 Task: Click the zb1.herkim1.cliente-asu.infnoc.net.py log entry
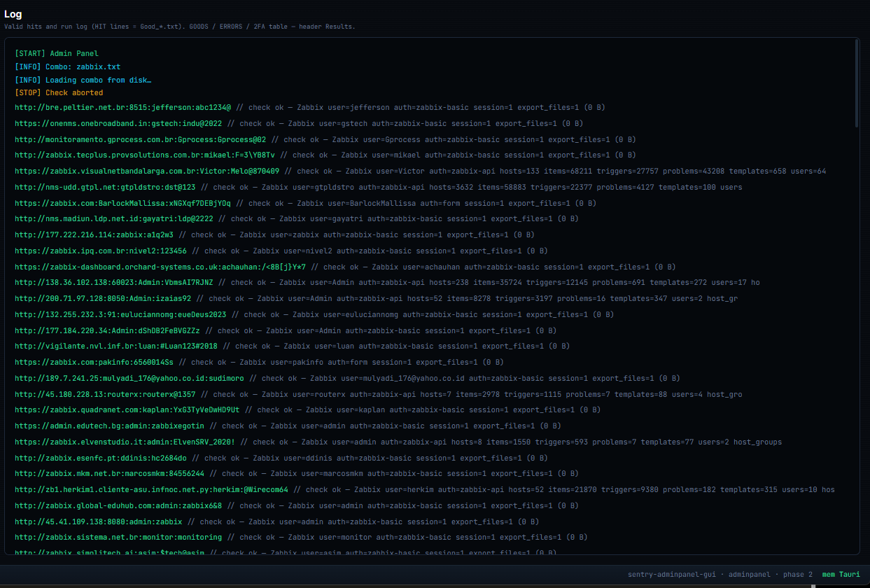[425, 489]
